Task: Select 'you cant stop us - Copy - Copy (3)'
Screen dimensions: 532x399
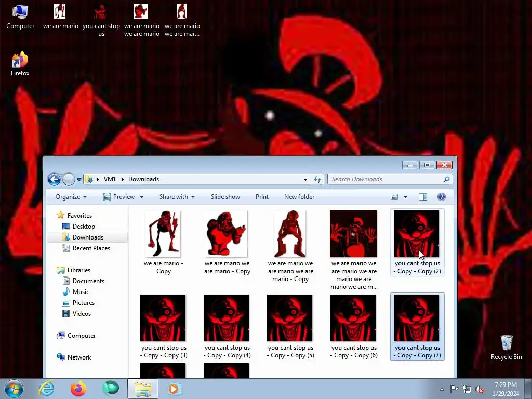Action: (163, 326)
